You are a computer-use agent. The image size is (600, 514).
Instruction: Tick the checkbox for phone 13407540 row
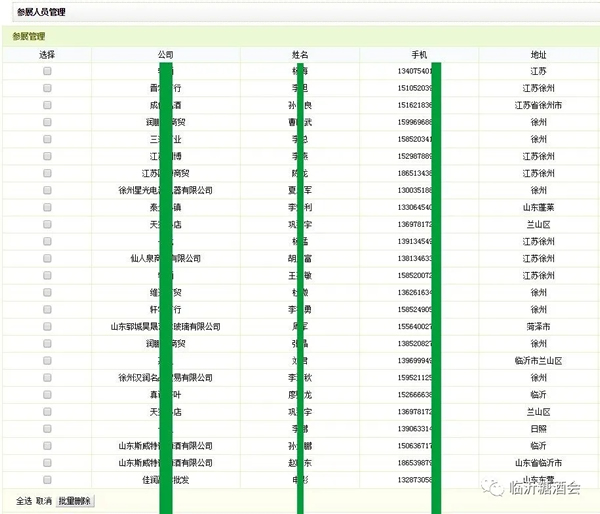point(47,71)
